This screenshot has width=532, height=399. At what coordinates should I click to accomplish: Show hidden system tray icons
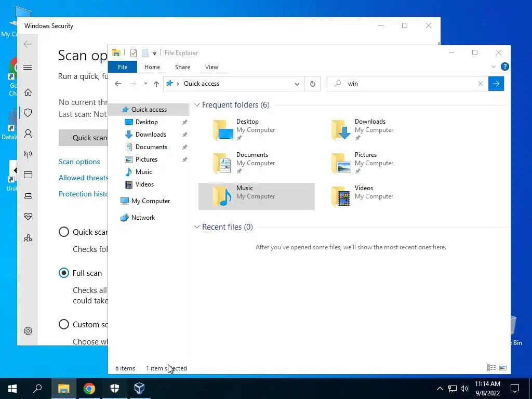tap(440, 389)
